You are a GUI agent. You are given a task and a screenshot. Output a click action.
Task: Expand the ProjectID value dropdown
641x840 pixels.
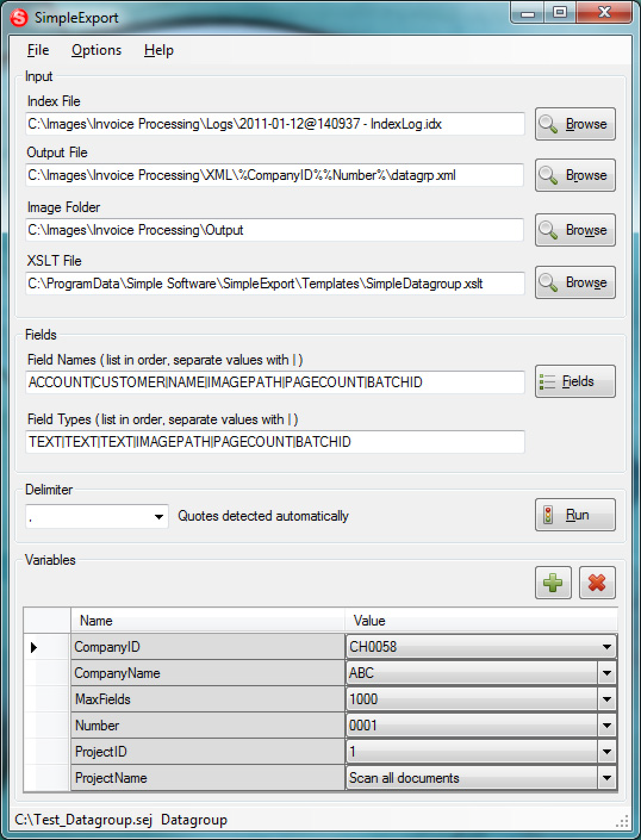pyautogui.click(x=606, y=752)
